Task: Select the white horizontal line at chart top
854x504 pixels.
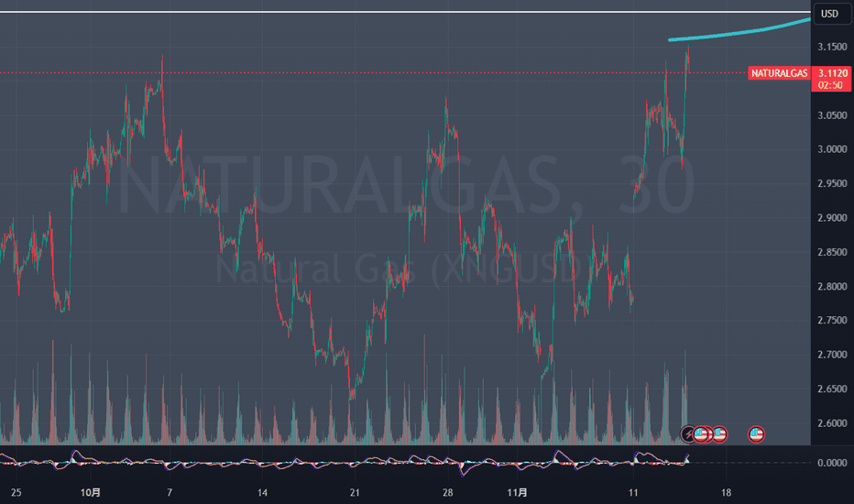Action: coord(405,11)
